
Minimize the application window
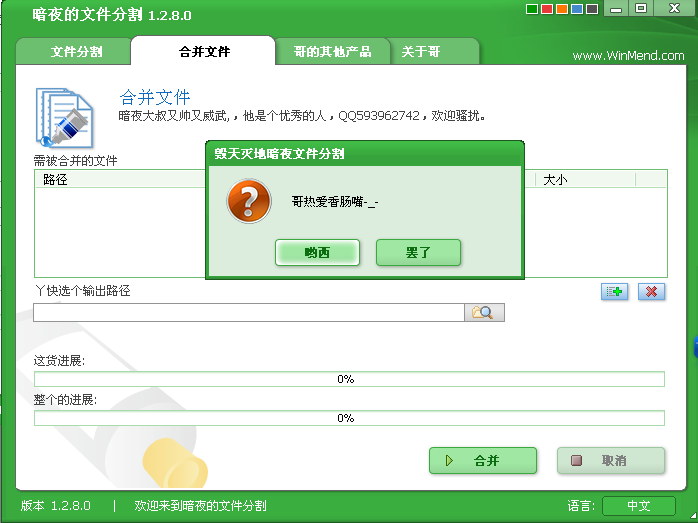[x=616, y=8]
